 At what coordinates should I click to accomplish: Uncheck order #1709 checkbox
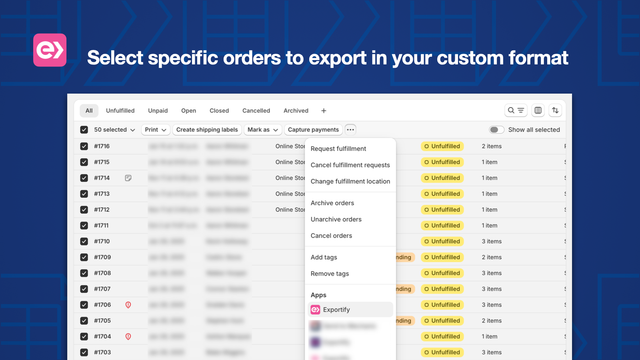click(84, 257)
